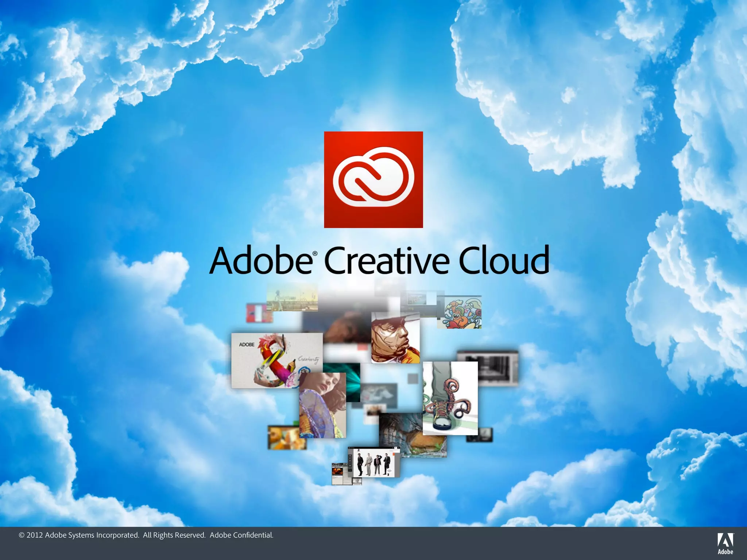
Task: Click the Adobe logo in the footer
Action: click(x=725, y=544)
